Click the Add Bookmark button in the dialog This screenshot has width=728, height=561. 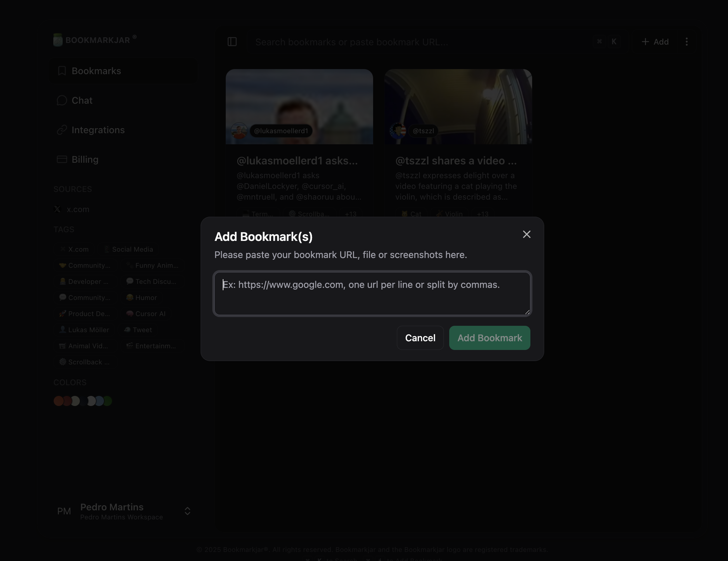(x=489, y=338)
